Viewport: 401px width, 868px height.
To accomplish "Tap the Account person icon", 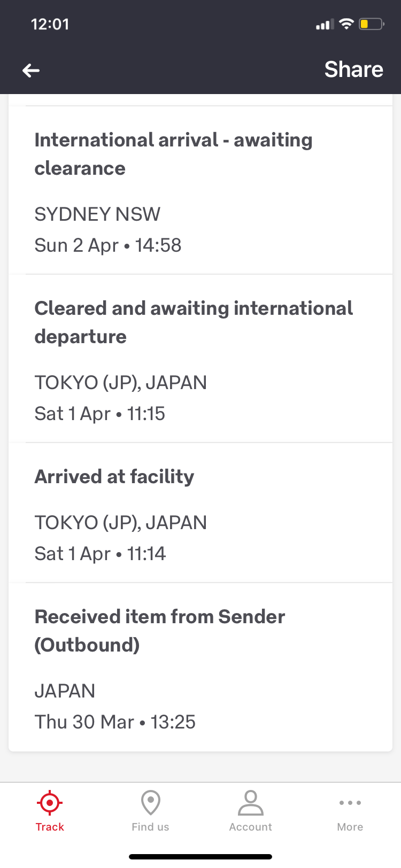I will tap(250, 802).
